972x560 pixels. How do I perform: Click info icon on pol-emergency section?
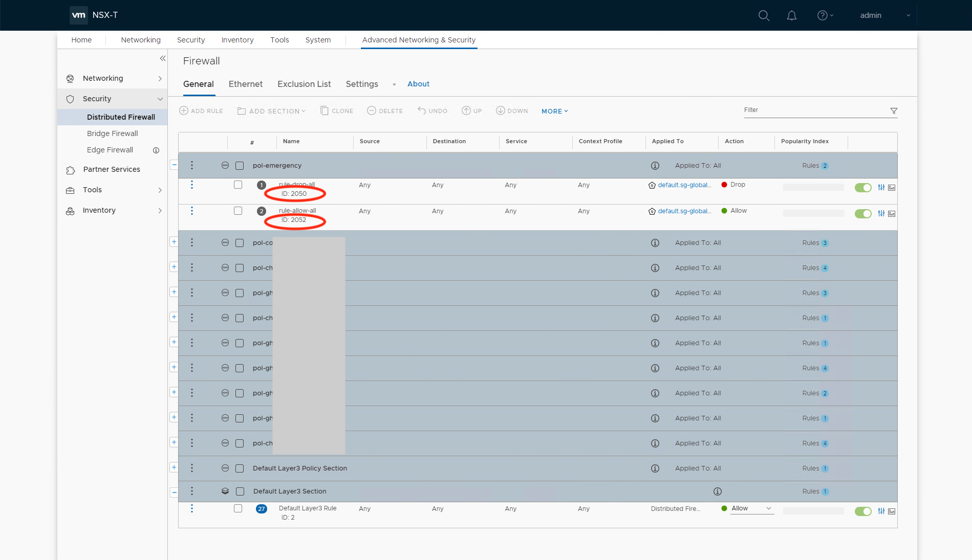pyautogui.click(x=655, y=166)
